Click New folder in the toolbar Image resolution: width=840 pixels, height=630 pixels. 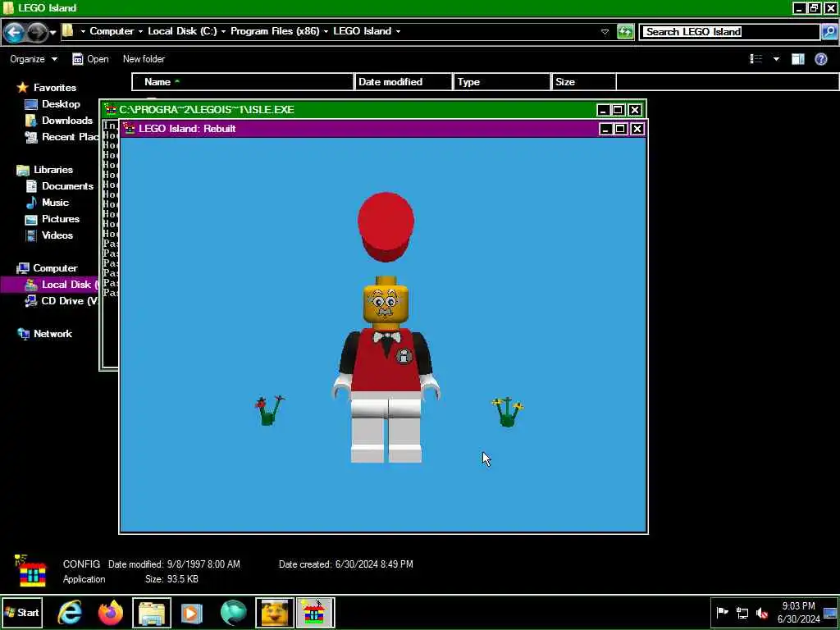click(x=144, y=59)
